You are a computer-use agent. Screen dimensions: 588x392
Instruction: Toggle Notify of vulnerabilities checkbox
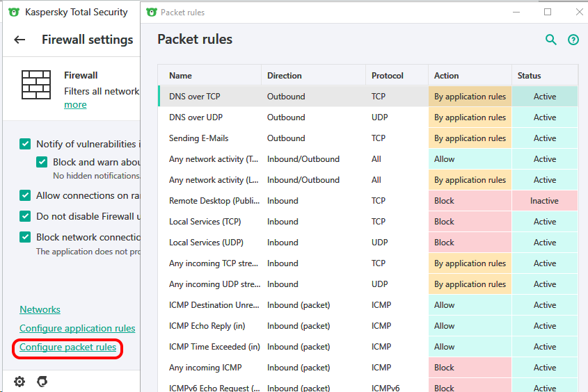(25, 144)
